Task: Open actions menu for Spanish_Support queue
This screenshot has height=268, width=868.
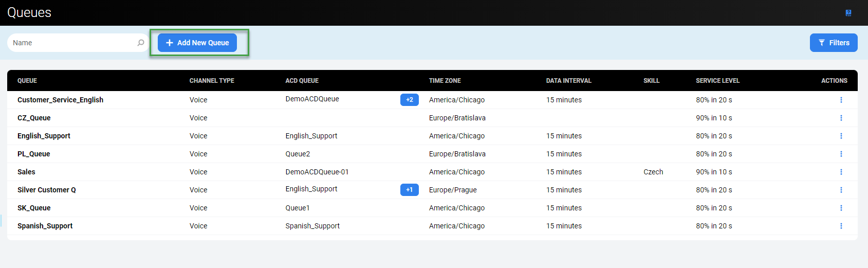Action: (x=841, y=226)
